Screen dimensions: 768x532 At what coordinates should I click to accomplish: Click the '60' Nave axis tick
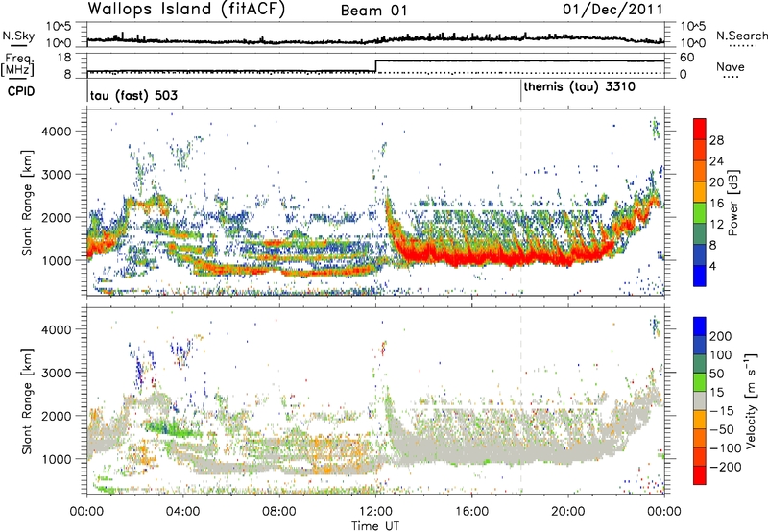click(687, 58)
